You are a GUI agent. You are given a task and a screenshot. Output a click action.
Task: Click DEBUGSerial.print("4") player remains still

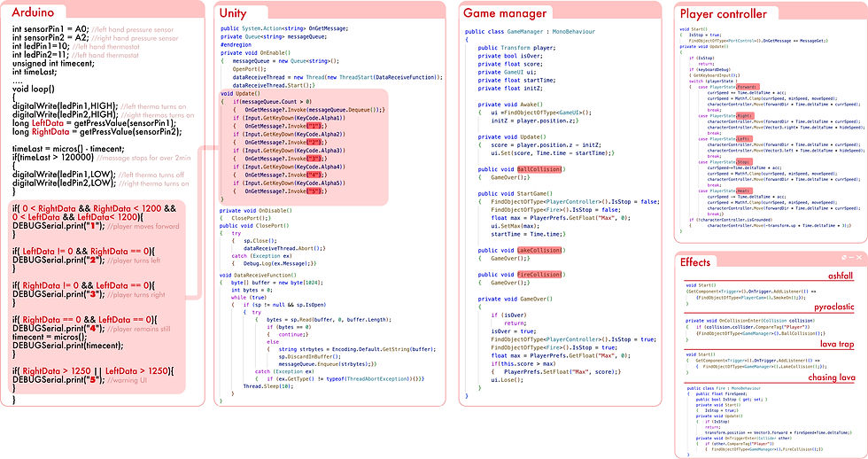pos(91,329)
